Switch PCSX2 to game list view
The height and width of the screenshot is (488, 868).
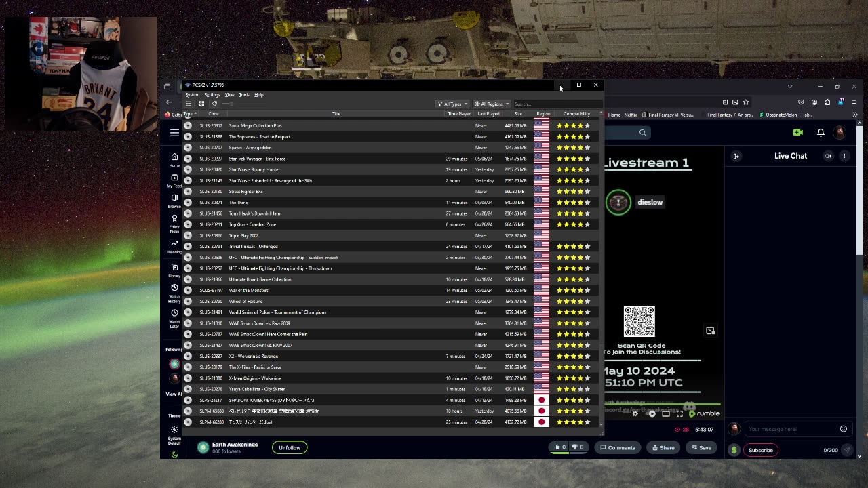coord(189,104)
